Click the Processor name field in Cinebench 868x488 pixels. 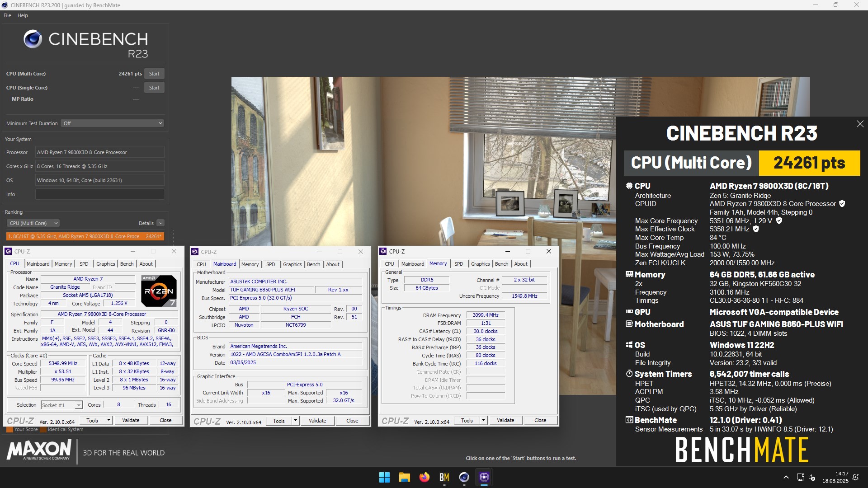100,152
